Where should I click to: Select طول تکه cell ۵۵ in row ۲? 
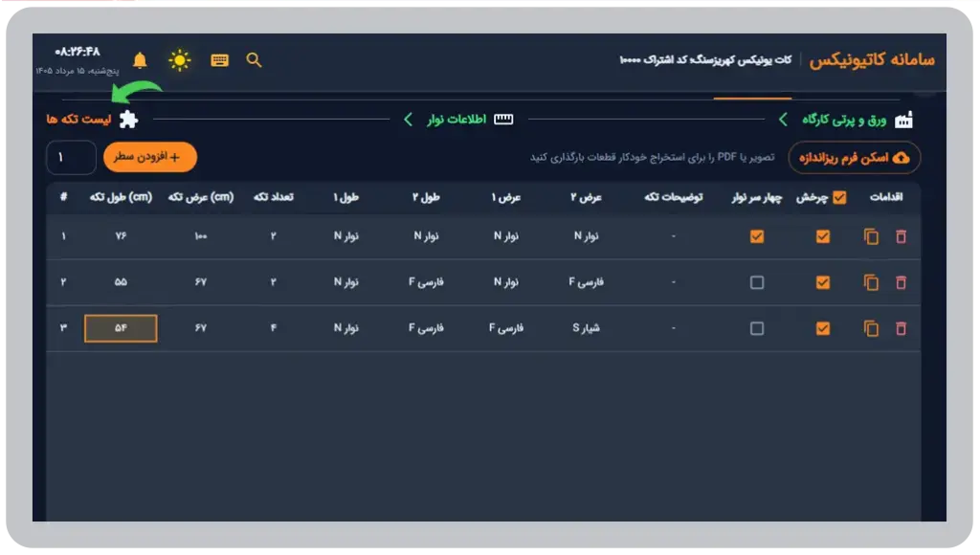pyautogui.click(x=121, y=282)
